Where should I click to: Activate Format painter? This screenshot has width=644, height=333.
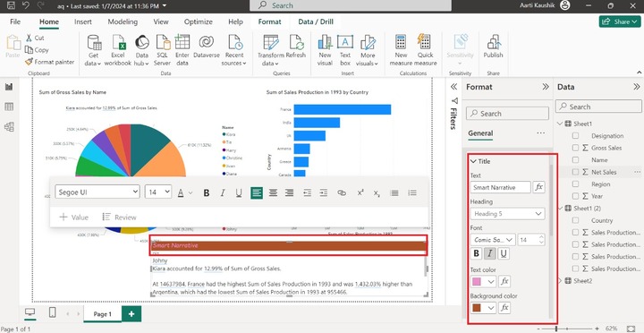tap(50, 62)
